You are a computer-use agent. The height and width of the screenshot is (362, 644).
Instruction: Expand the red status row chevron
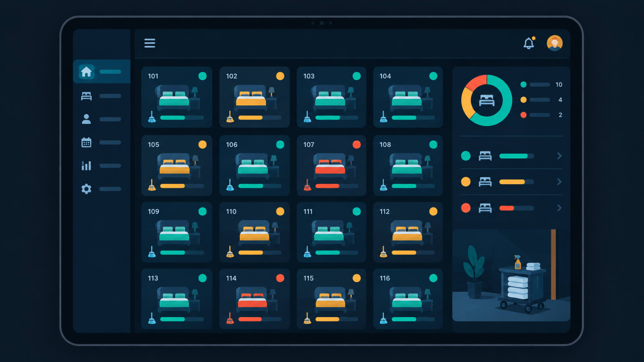(559, 208)
